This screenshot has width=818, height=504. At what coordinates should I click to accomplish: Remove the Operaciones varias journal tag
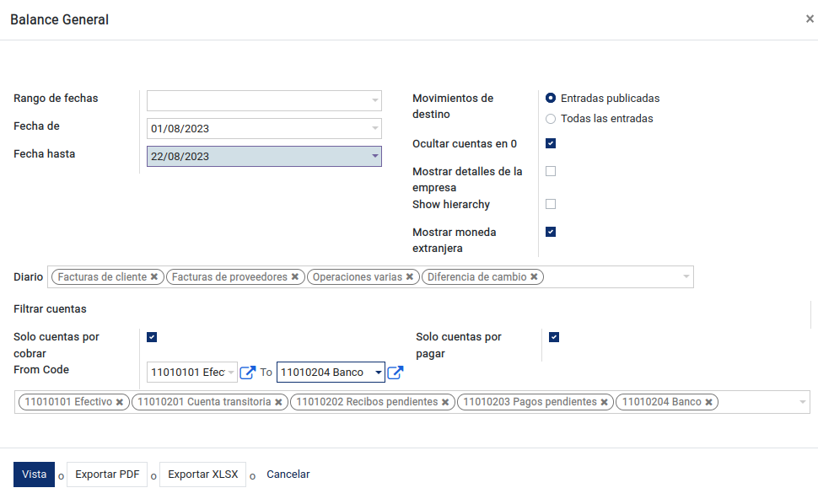[410, 276]
